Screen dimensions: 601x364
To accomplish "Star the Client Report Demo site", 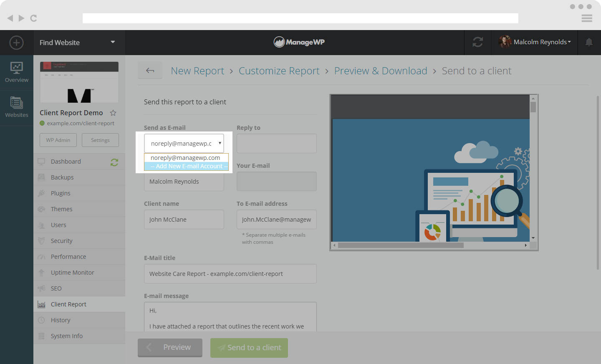I will 113,113.
